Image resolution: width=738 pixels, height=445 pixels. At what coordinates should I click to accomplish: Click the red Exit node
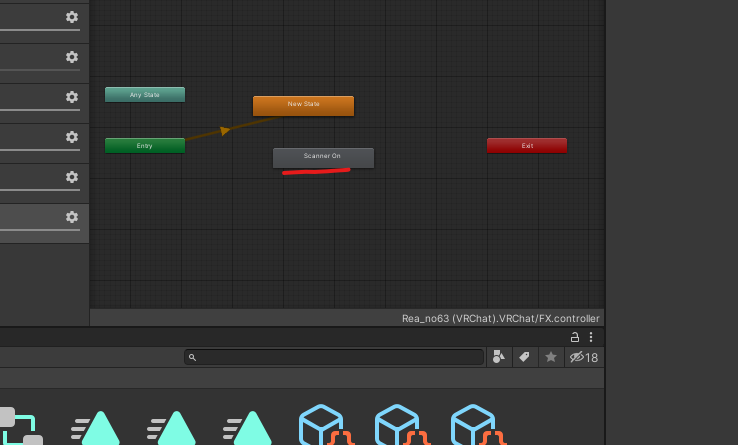pos(526,146)
